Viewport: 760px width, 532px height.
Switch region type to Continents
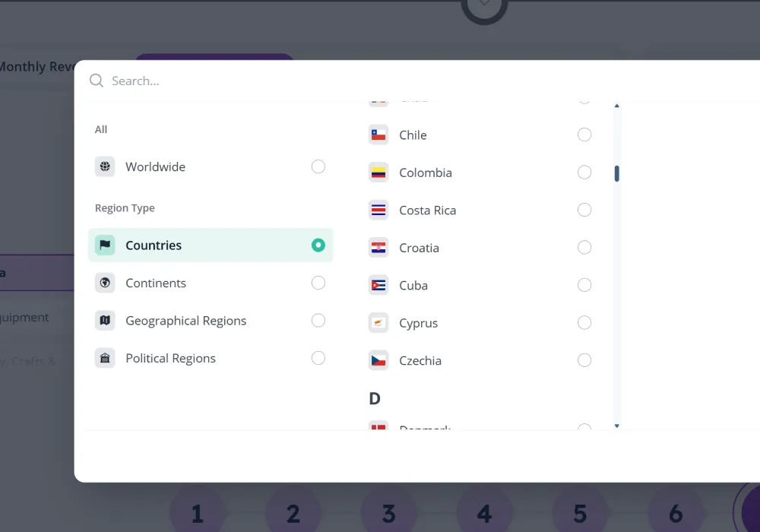tap(156, 283)
